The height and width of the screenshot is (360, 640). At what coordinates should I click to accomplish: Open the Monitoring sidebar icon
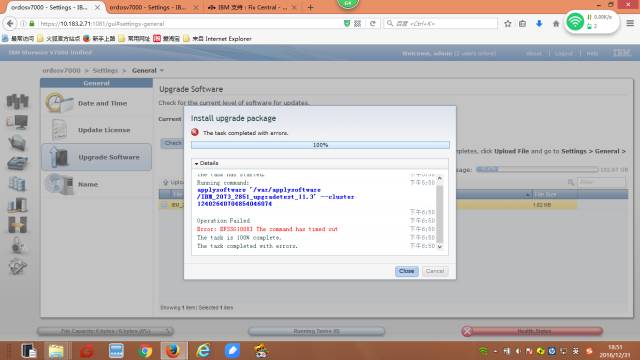point(18,101)
